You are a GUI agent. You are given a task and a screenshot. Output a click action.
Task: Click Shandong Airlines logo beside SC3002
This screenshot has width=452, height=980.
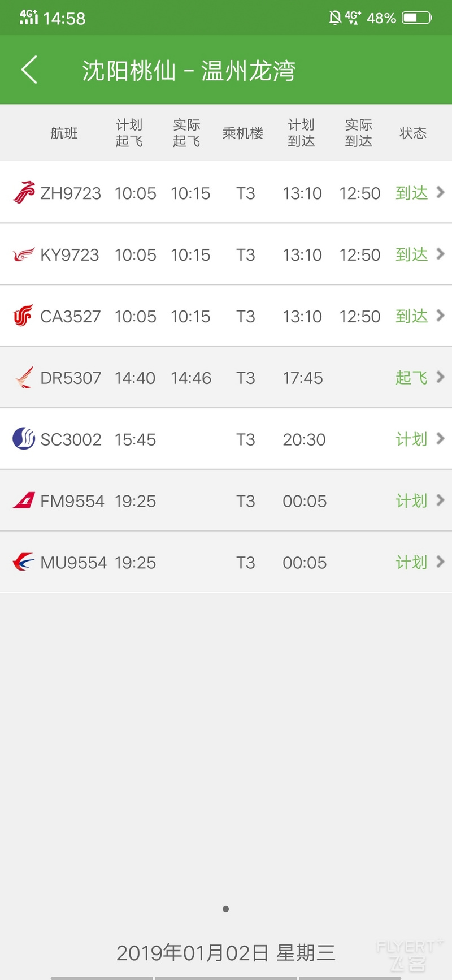click(24, 439)
